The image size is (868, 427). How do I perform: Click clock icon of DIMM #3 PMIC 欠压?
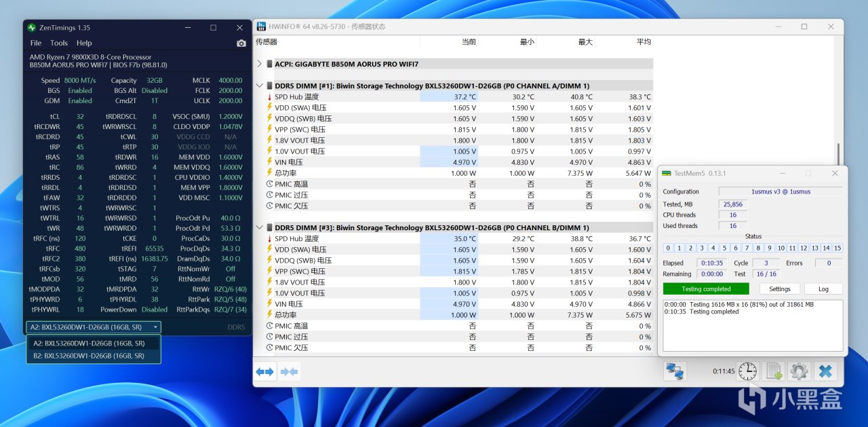269,348
